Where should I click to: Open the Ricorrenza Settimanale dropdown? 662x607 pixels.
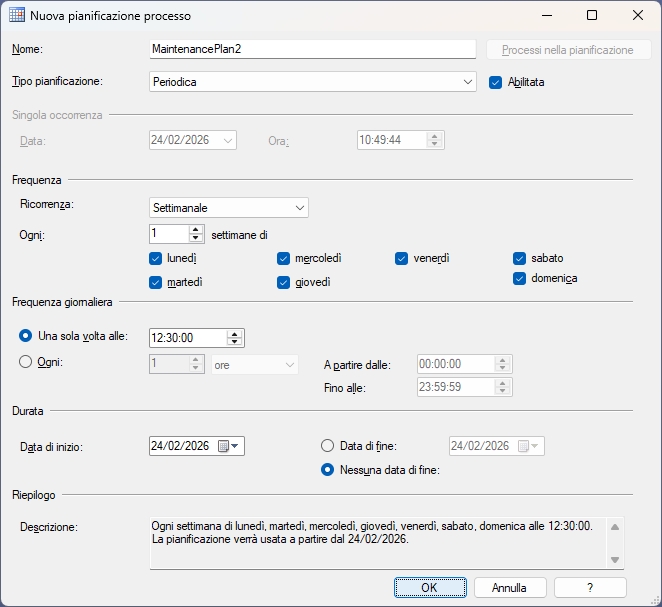click(300, 208)
